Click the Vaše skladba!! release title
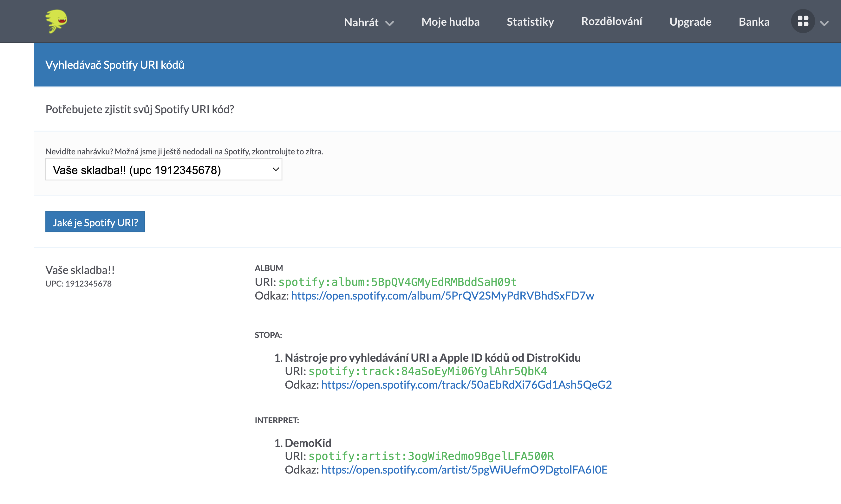Image resolution: width=841 pixels, height=504 pixels. coord(80,270)
